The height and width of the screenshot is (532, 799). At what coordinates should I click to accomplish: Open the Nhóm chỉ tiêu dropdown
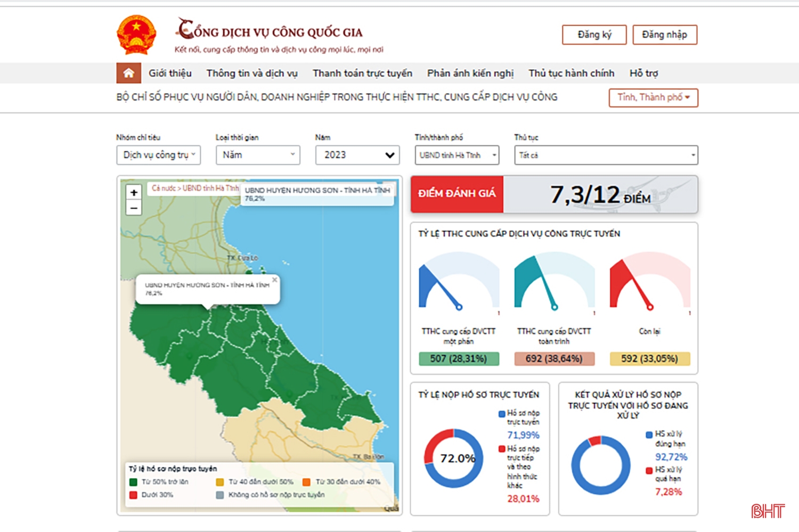[x=158, y=155]
